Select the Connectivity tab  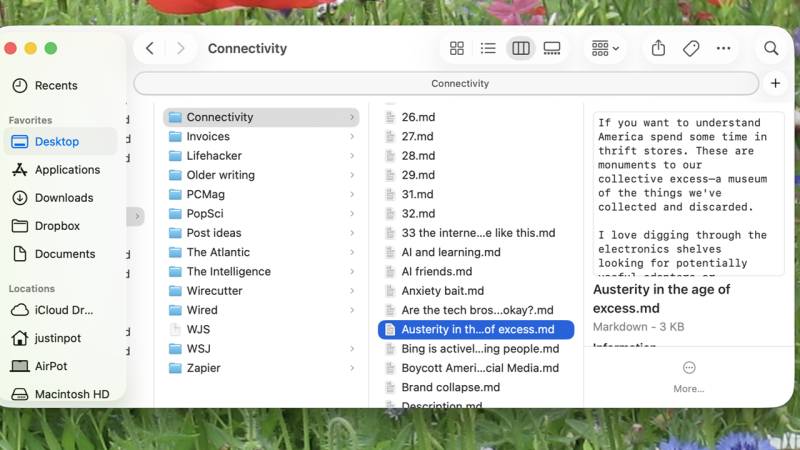(x=460, y=84)
